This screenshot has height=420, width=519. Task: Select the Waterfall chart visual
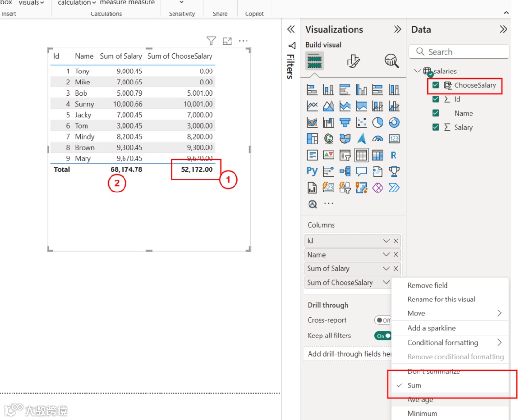[328, 122]
